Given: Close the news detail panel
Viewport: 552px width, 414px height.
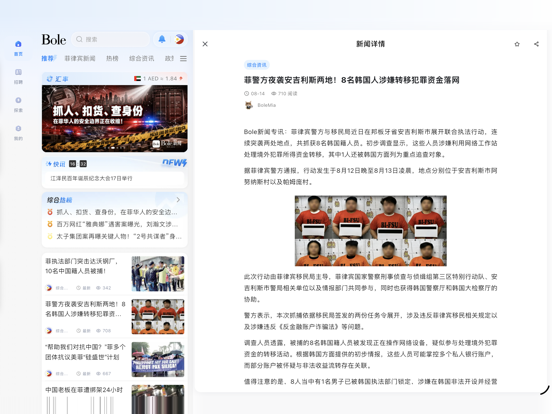Looking at the screenshot, I should coord(205,44).
